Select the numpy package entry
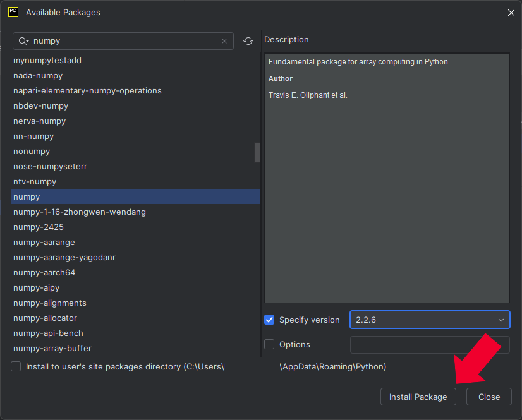The height and width of the screenshot is (420, 522). tap(27, 197)
